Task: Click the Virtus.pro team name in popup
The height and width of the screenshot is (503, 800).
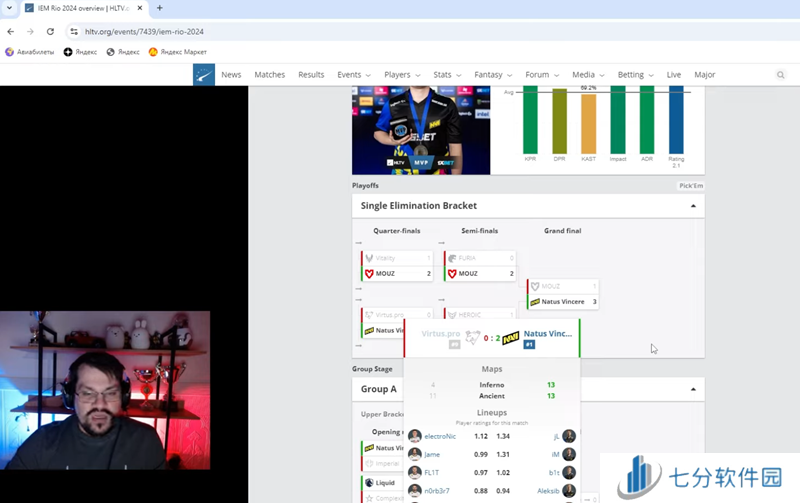Action: (441, 334)
